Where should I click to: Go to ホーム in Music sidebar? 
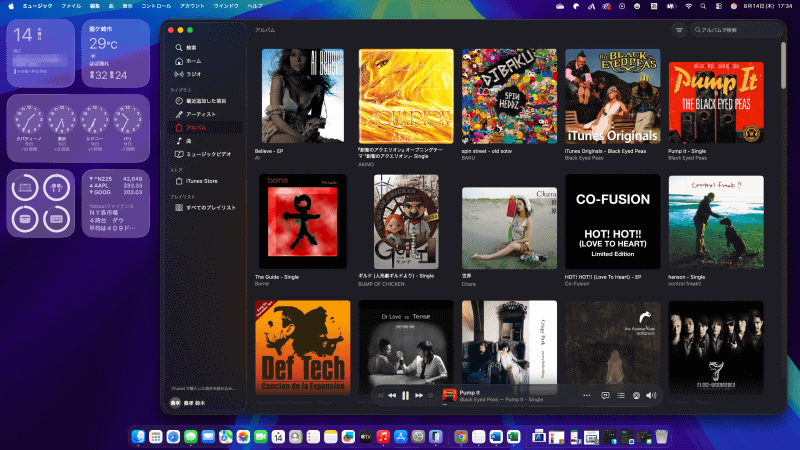tap(204, 61)
